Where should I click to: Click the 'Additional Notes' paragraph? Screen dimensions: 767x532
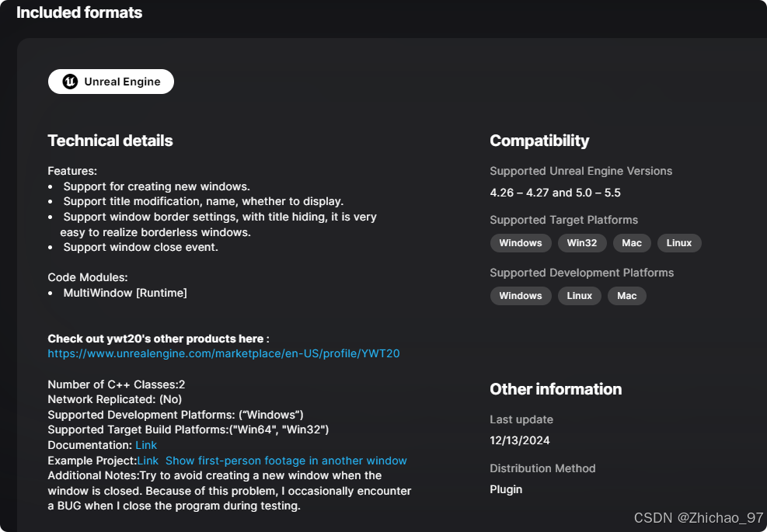point(229,490)
